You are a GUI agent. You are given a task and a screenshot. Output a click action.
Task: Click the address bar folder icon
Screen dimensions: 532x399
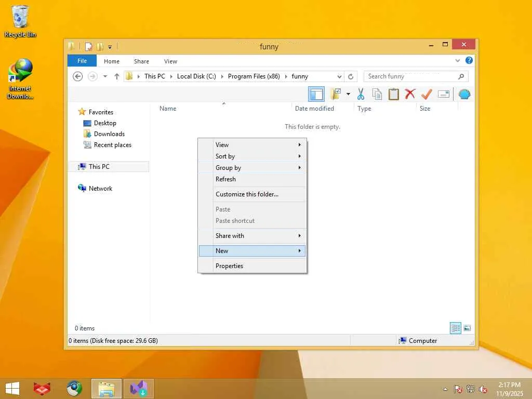pos(129,76)
